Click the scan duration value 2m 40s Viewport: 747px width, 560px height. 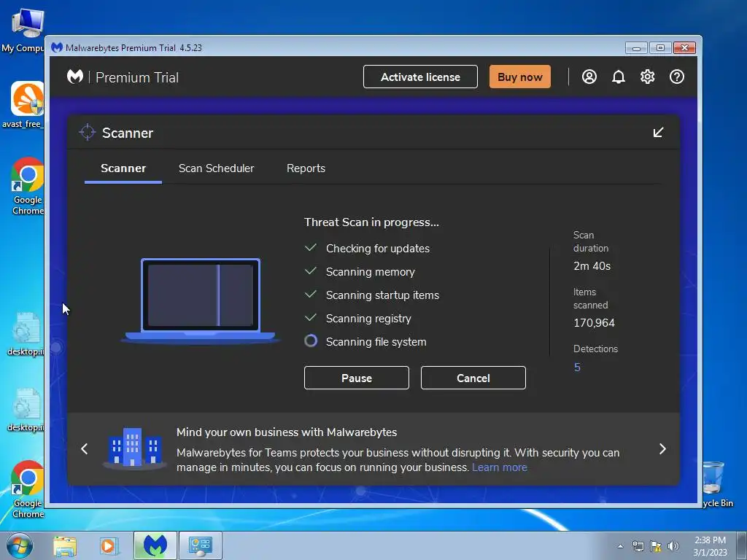point(592,266)
